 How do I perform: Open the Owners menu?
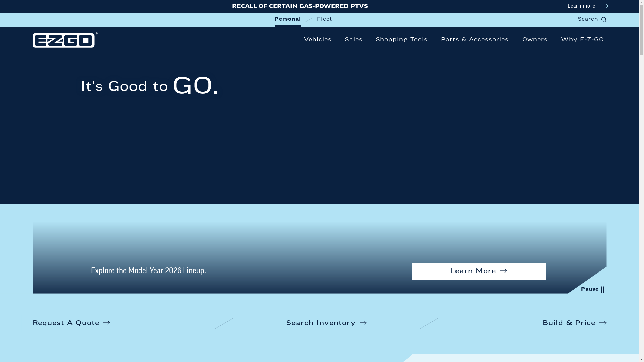(x=535, y=40)
